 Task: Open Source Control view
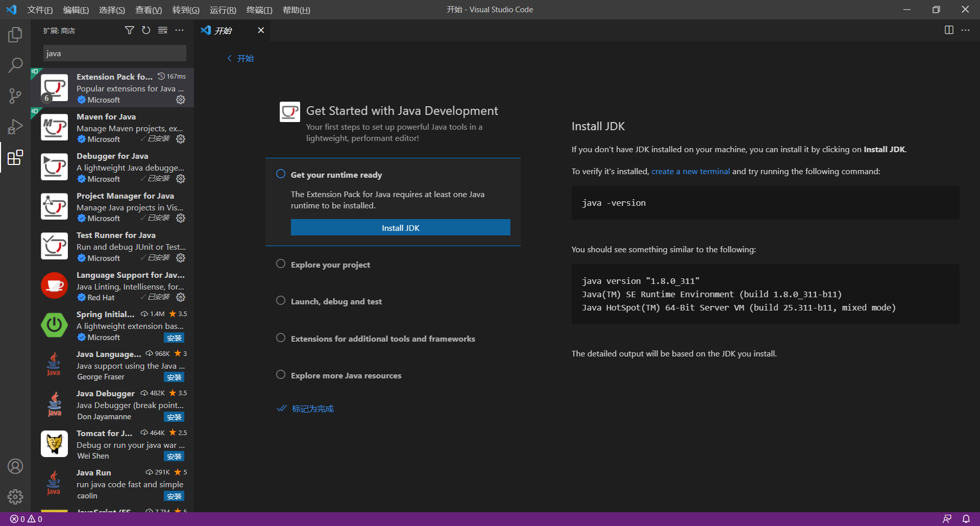(x=15, y=95)
